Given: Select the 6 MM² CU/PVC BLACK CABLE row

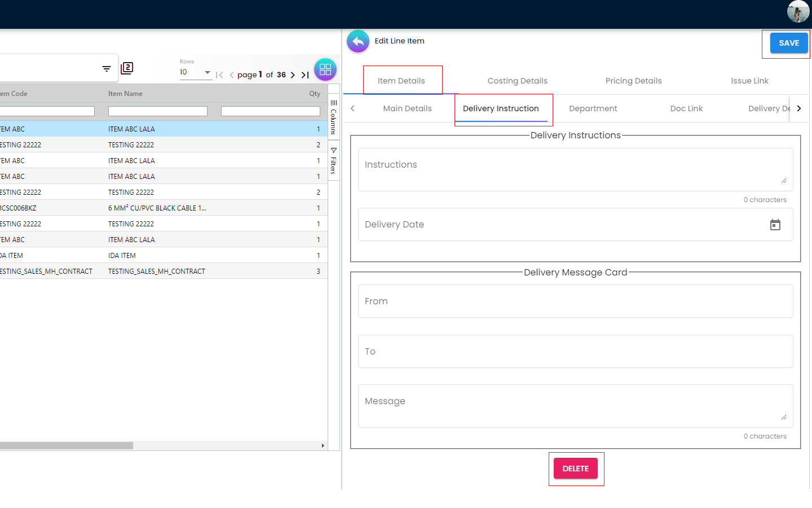Looking at the screenshot, I should pyautogui.click(x=158, y=208).
